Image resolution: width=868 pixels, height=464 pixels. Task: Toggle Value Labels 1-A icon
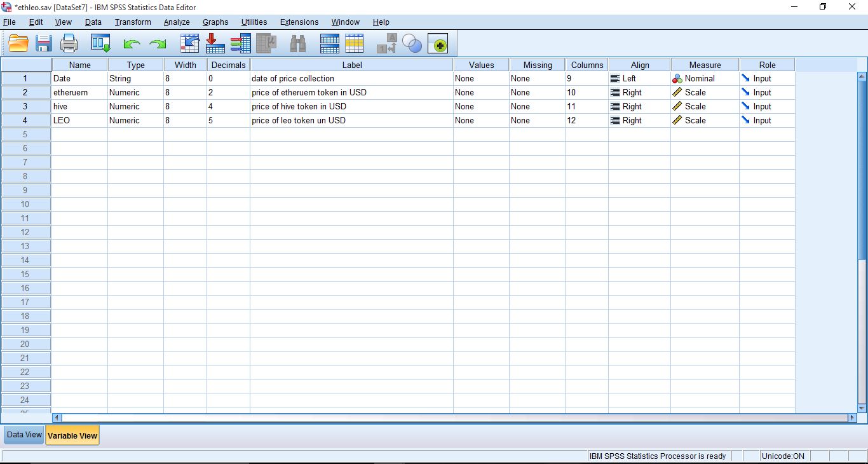pos(387,44)
